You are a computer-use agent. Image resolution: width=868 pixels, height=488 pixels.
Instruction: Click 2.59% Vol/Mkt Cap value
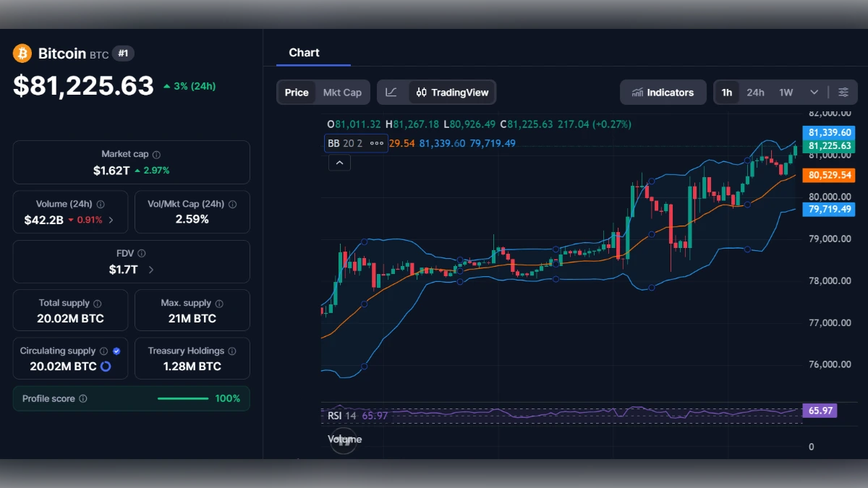tap(192, 219)
